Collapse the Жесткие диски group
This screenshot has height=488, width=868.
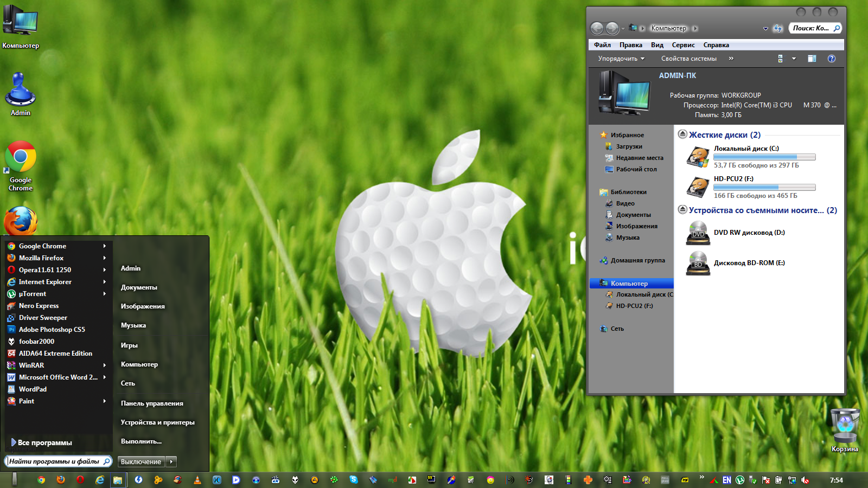[x=682, y=134]
